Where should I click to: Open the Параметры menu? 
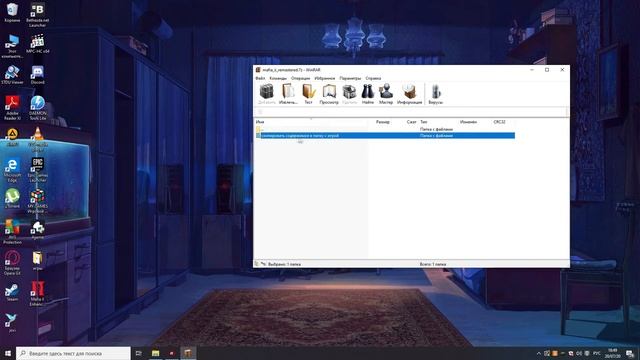pos(350,78)
